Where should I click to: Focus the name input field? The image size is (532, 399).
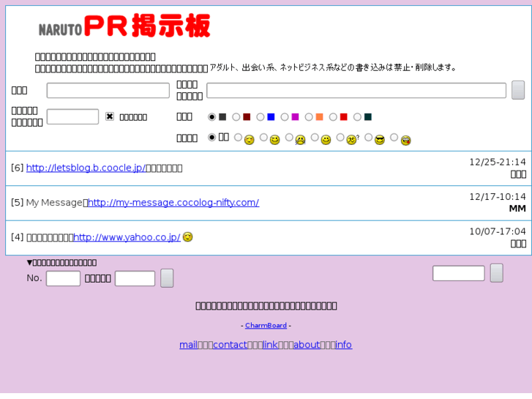point(108,90)
